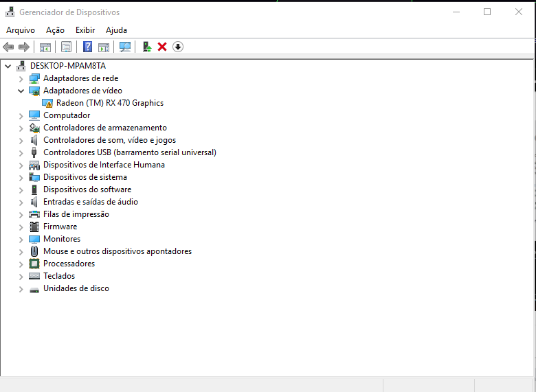This screenshot has height=392, width=536.
Task: Click the DESKTOP-MPAM8TA computer icon
Action: tap(21, 65)
